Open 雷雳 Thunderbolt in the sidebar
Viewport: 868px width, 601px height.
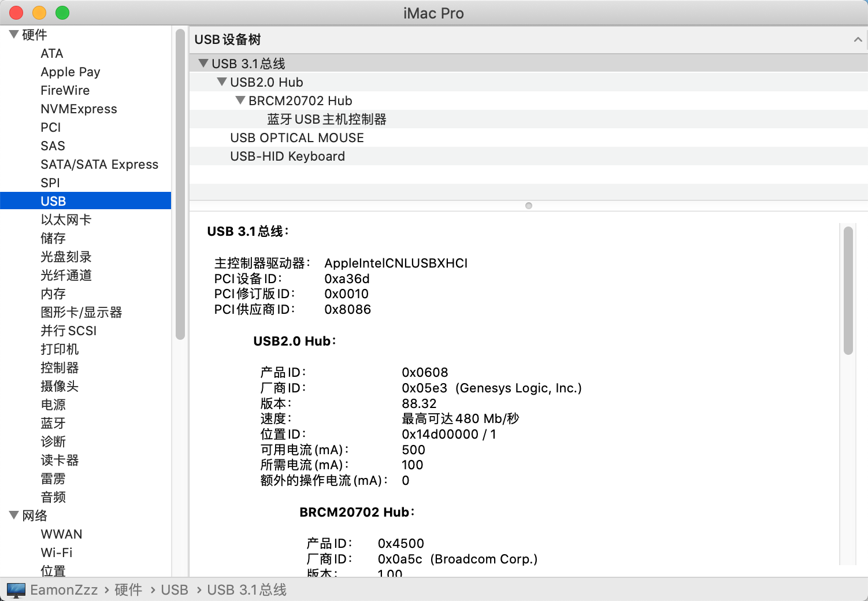53,478
